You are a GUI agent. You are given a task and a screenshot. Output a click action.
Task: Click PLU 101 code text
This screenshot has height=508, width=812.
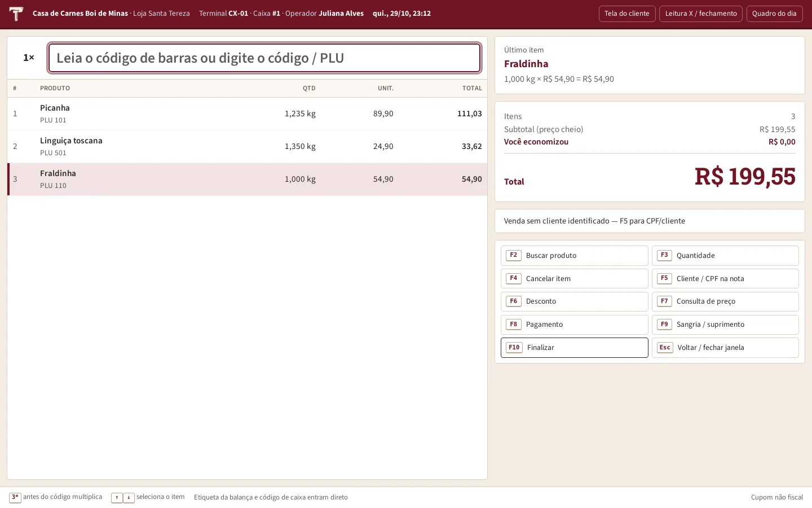[x=53, y=120]
